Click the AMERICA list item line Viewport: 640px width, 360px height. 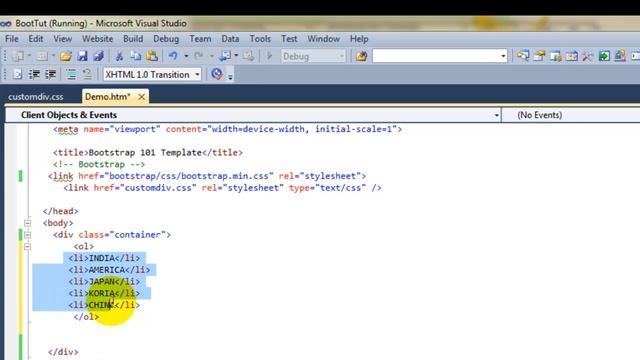(109, 270)
